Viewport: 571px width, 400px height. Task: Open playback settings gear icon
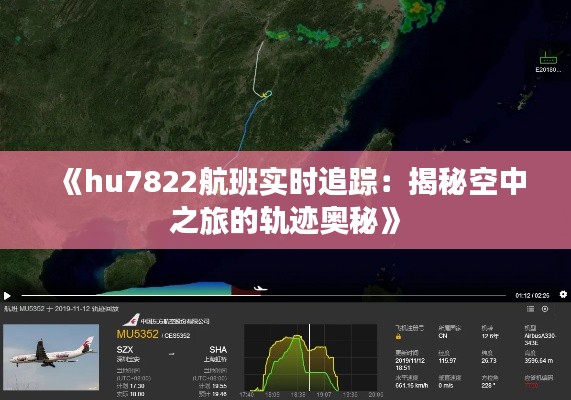point(563,294)
